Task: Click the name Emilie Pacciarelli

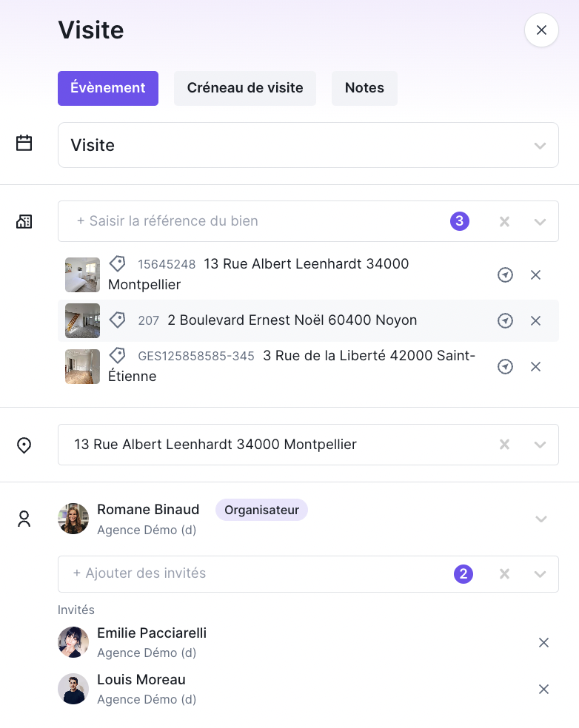Action: tap(152, 633)
